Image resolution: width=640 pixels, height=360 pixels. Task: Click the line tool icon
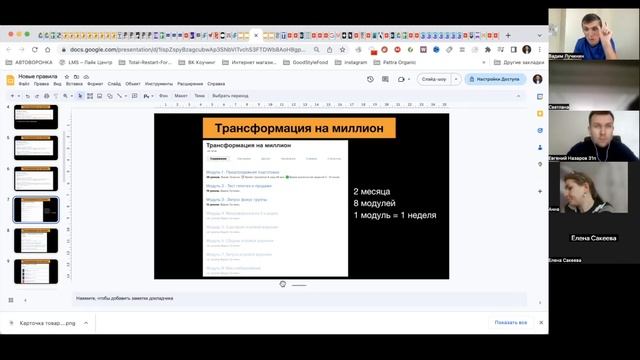(x=119, y=96)
